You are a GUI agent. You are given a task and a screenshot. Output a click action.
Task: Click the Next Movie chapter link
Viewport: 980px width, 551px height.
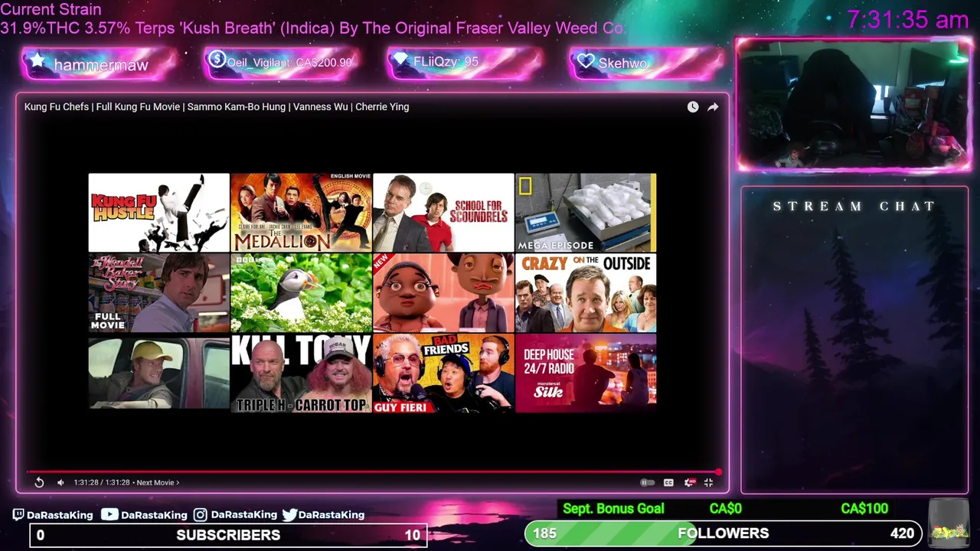[x=158, y=482]
